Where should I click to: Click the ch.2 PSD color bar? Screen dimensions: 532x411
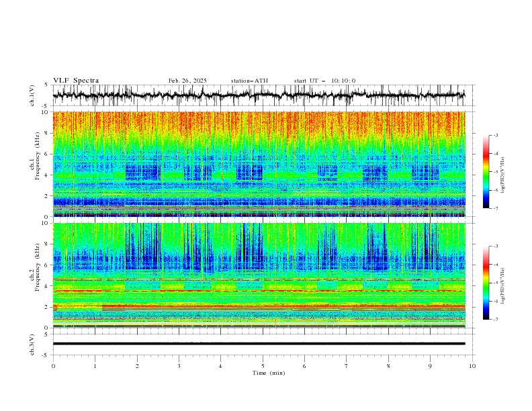(x=486, y=283)
